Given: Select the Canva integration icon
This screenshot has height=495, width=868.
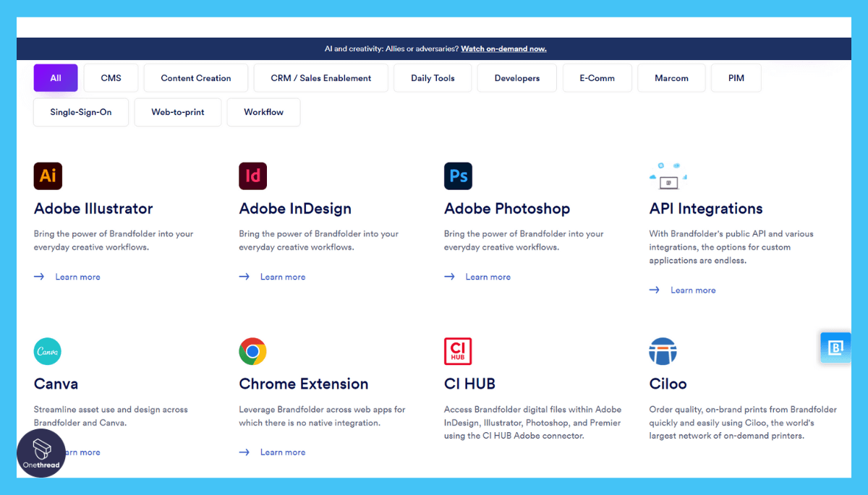Looking at the screenshot, I should pos(47,351).
